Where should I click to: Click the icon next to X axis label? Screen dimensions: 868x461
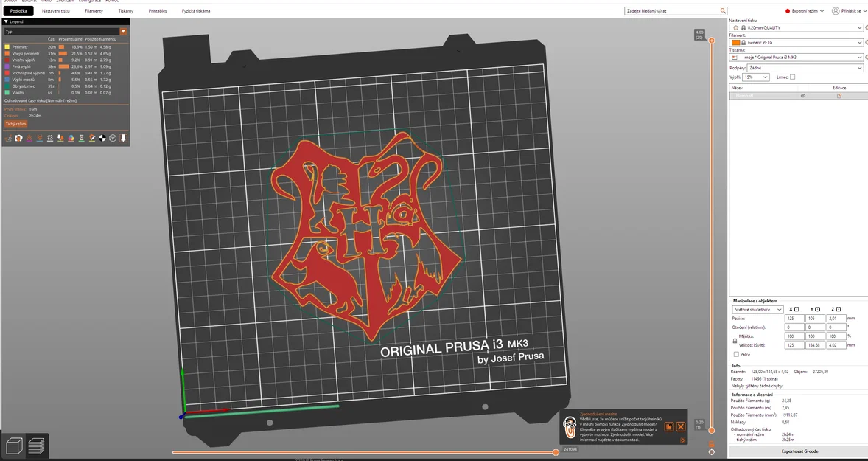[797, 309]
